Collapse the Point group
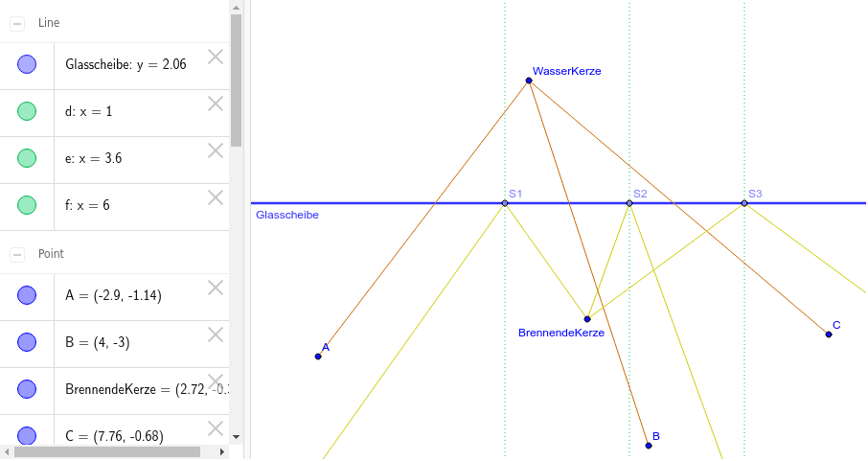 point(17,255)
